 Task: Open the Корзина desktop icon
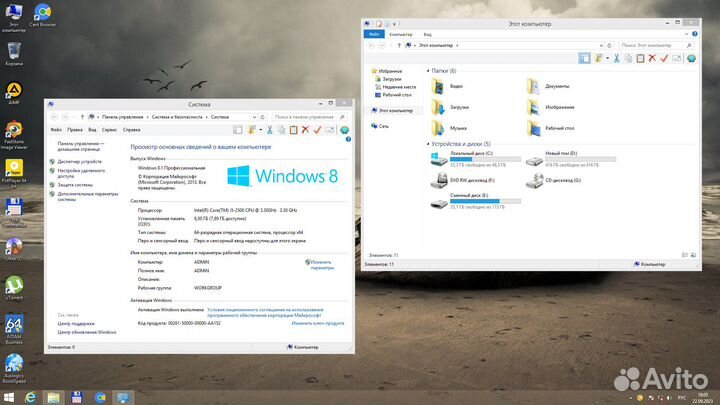coord(14,54)
